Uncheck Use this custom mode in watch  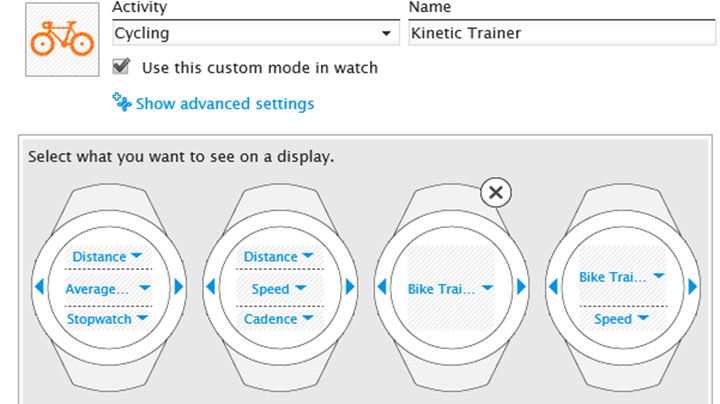click(122, 67)
